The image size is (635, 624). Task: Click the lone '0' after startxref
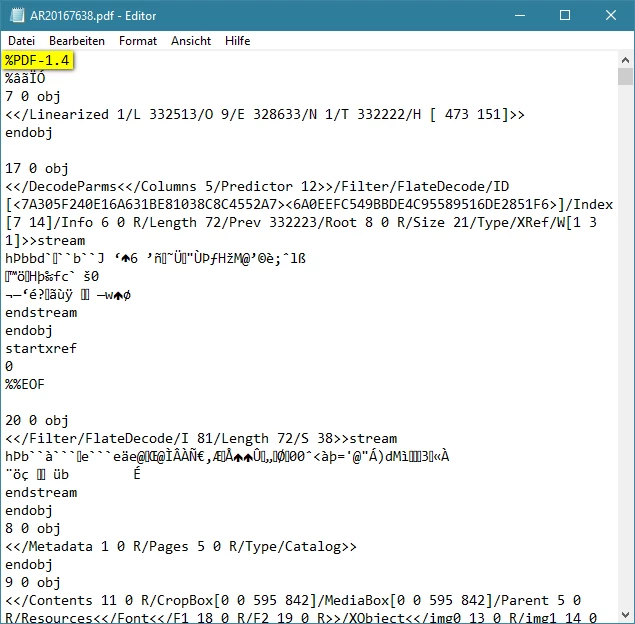pos(9,366)
